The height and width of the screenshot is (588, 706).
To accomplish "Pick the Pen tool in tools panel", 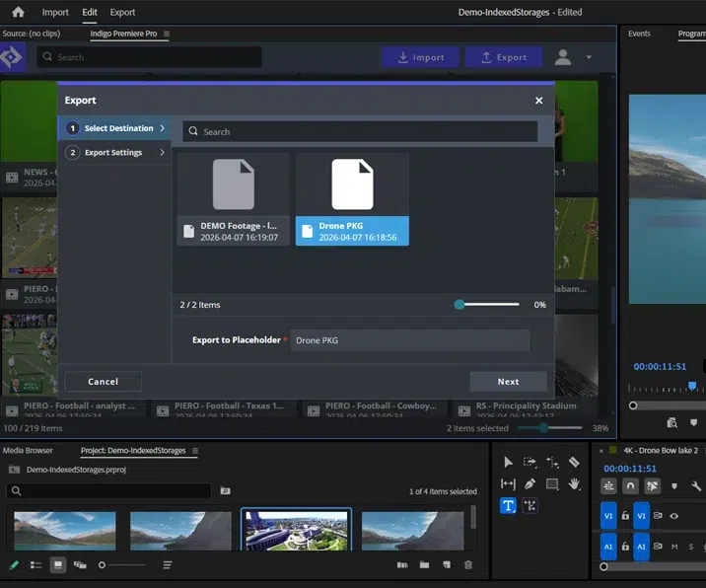I will (x=530, y=484).
